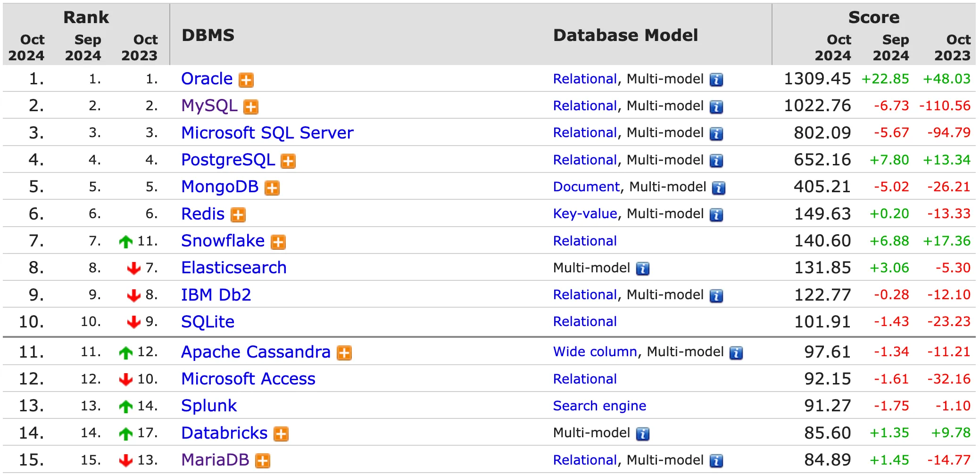Click the orange plus icon beside Snowflake
Image resolution: width=980 pixels, height=474 pixels.
pyautogui.click(x=278, y=242)
